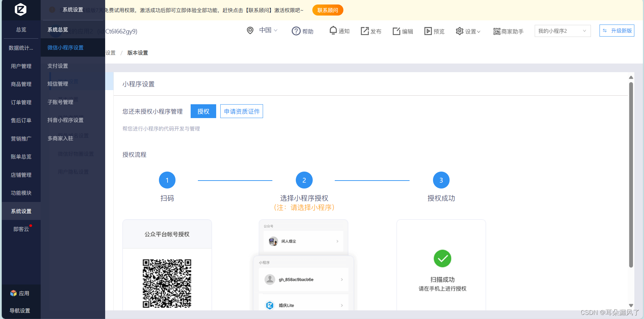The height and width of the screenshot is (319, 644).
Task: Select 支付设置 in the submenu
Action: (x=73, y=66)
